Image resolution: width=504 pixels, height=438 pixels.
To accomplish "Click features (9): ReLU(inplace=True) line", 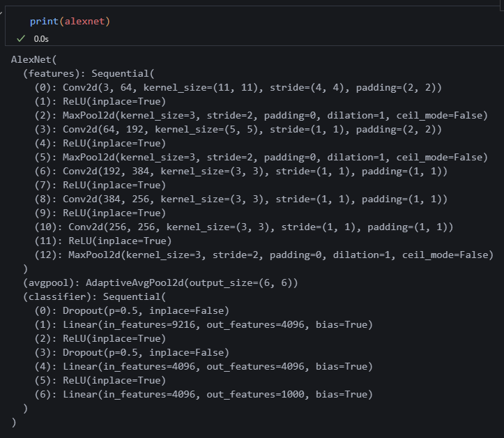I will click(100, 213).
